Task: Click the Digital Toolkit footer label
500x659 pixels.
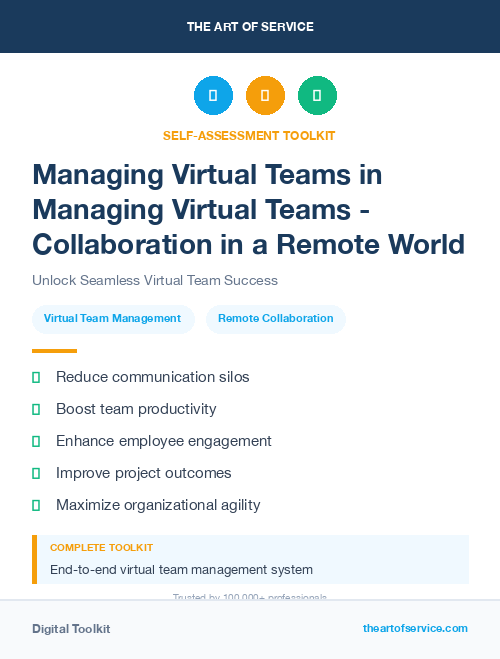Action: pos(71,629)
